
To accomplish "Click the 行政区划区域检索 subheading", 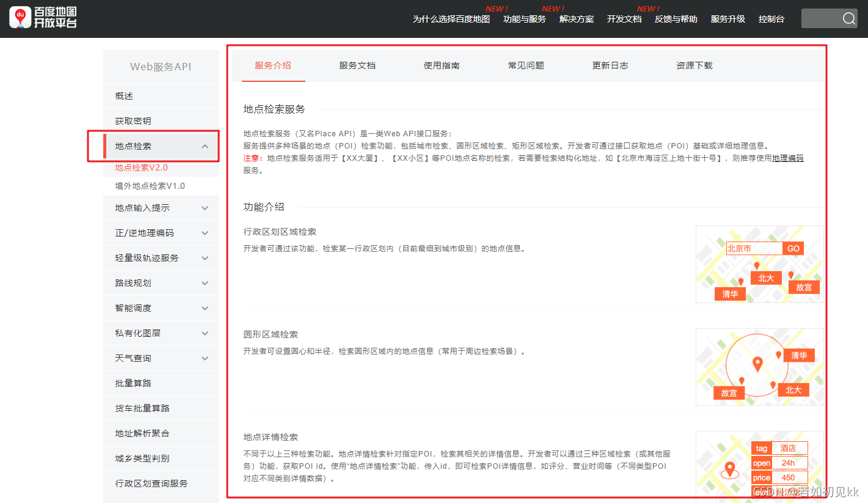I will tap(280, 232).
